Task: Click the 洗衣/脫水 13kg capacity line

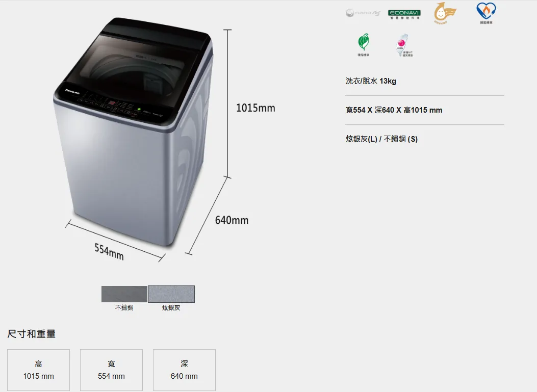Action: 371,81
